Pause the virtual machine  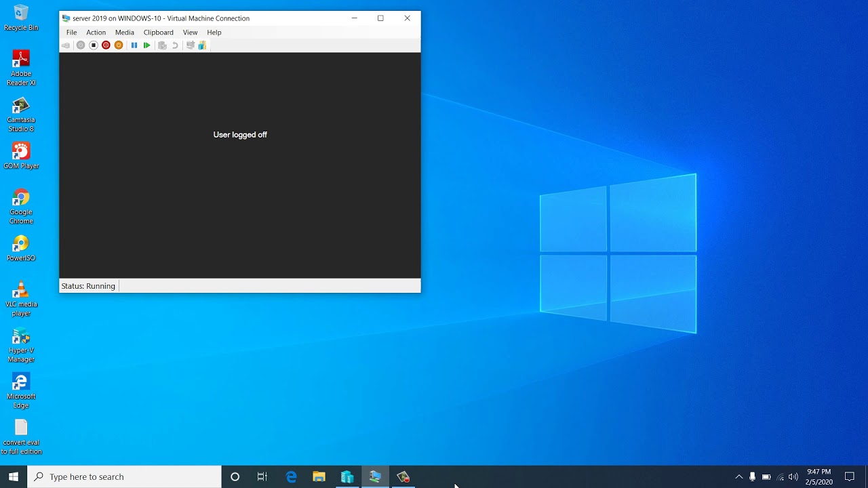pyautogui.click(x=134, y=45)
